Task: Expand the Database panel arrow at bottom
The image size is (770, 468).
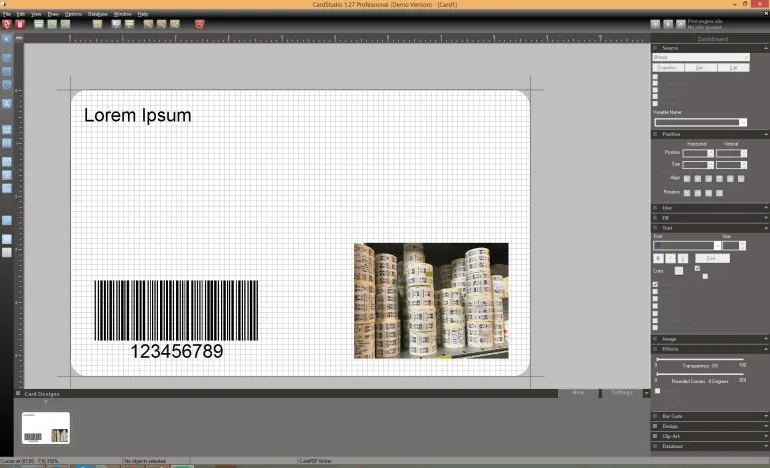Action: [x=766, y=446]
